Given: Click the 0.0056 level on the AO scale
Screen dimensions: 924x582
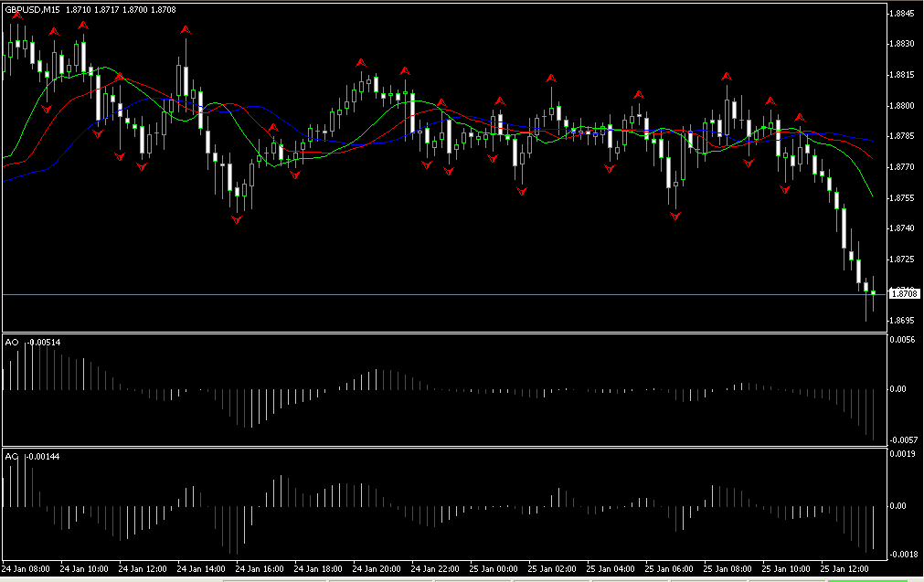Looking at the screenshot, I should point(902,339).
